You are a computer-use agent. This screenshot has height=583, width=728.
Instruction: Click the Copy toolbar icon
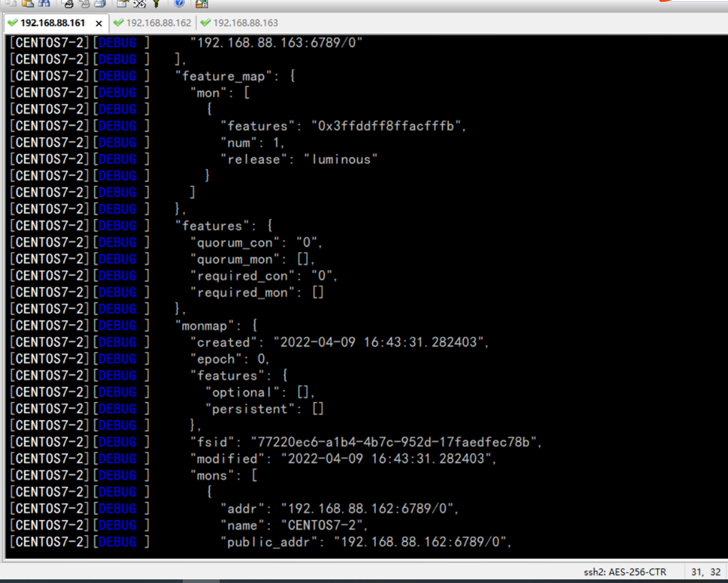coord(11,3)
